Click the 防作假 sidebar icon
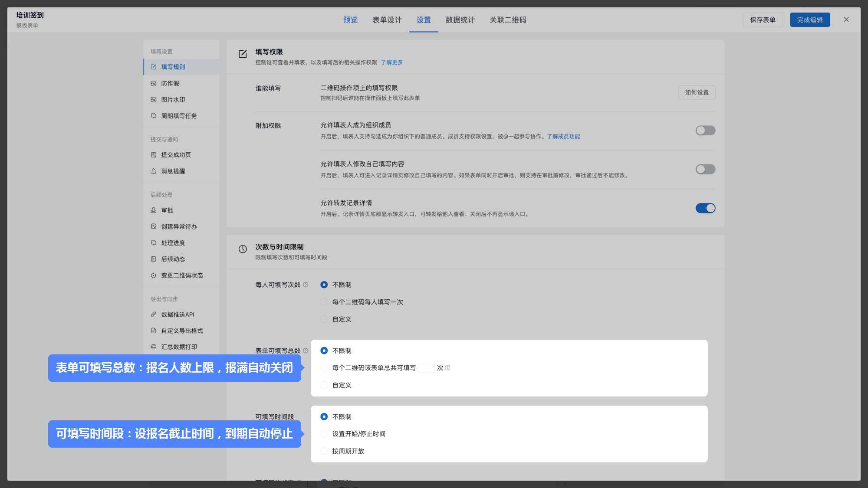The image size is (868, 488). 154,83
